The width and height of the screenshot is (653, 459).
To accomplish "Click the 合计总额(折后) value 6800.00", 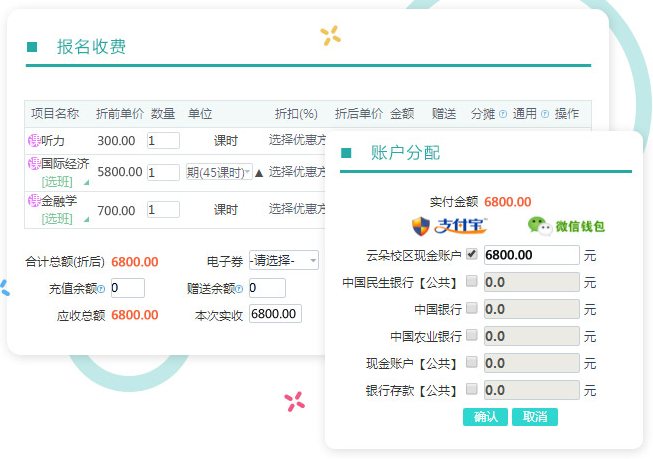I will pyautogui.click(x=135, y=262).
